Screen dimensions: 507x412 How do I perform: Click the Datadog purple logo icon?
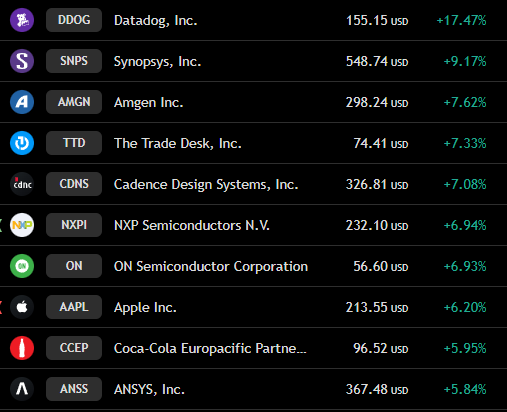click(22, 20)
